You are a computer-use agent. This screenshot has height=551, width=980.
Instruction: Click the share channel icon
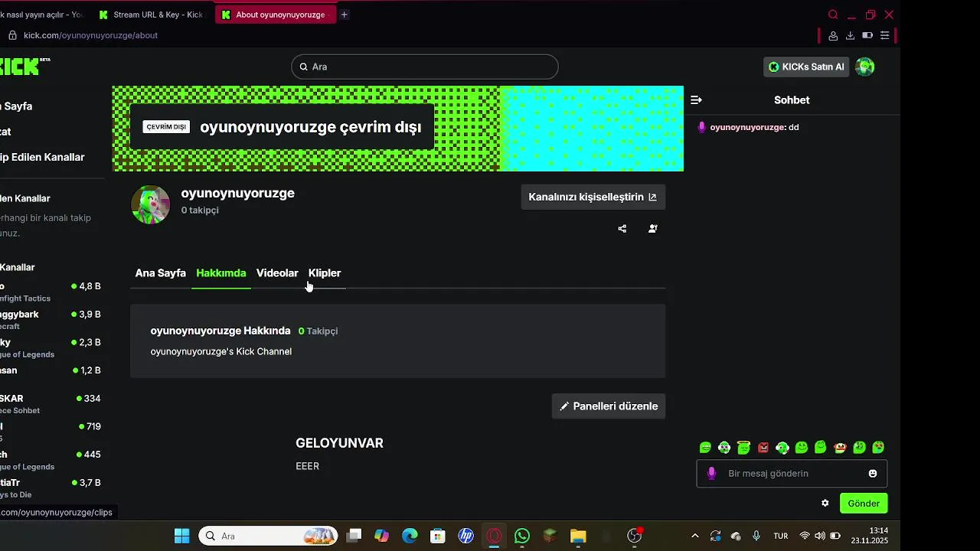(x=622, y=229)
